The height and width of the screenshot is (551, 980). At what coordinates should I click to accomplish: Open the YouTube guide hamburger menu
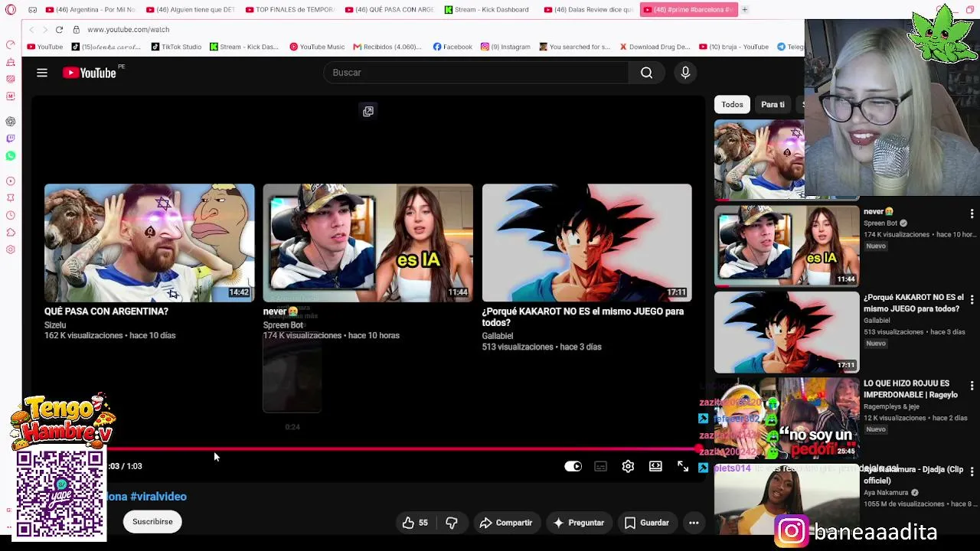(42, 73)
